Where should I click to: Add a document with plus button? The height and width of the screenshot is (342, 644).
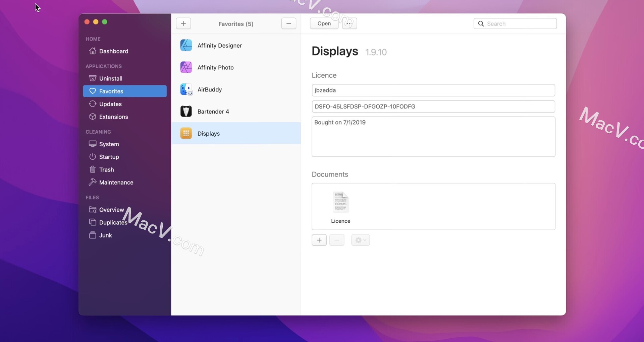click(319, 240)
